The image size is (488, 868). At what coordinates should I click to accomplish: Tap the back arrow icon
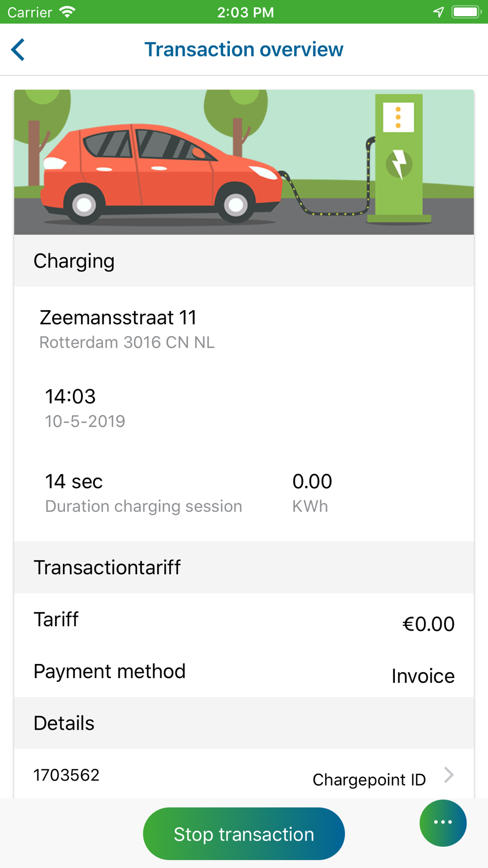point(18,50)
